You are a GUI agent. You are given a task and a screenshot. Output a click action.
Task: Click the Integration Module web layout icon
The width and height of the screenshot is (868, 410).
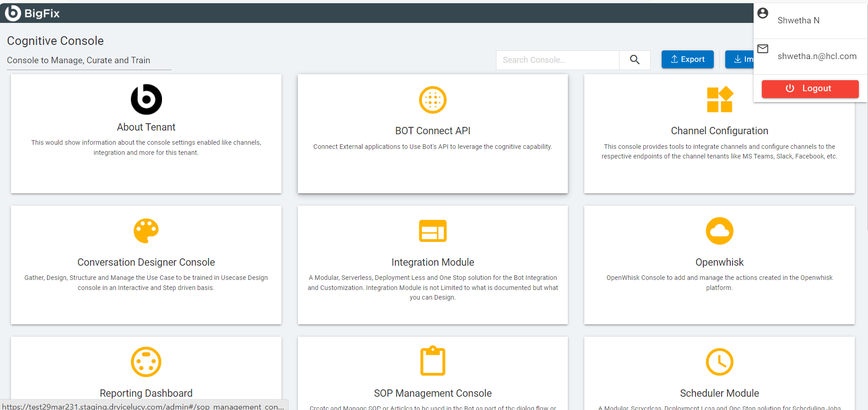433,231
